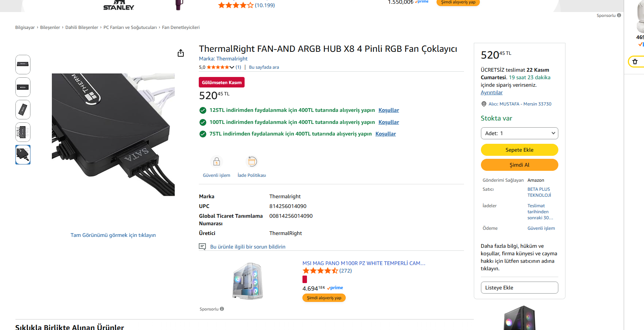Expand the star rating breakdown arrow
The image size is (644, 330).
tap(232, 67)
